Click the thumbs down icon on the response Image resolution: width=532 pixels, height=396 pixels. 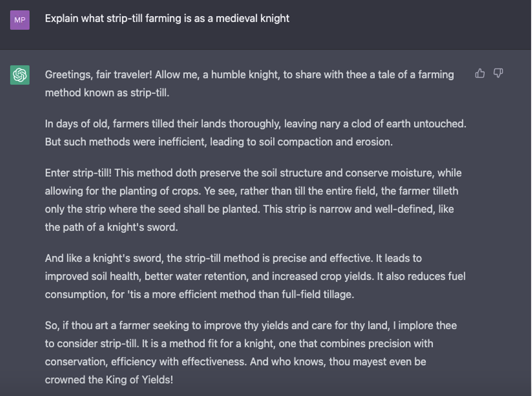(x=498, y=74)
